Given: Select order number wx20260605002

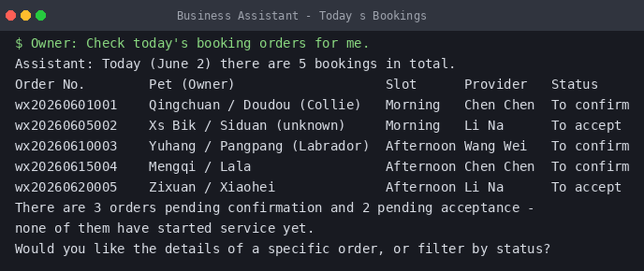Looking at the screenshot, I should pos(66,125).
